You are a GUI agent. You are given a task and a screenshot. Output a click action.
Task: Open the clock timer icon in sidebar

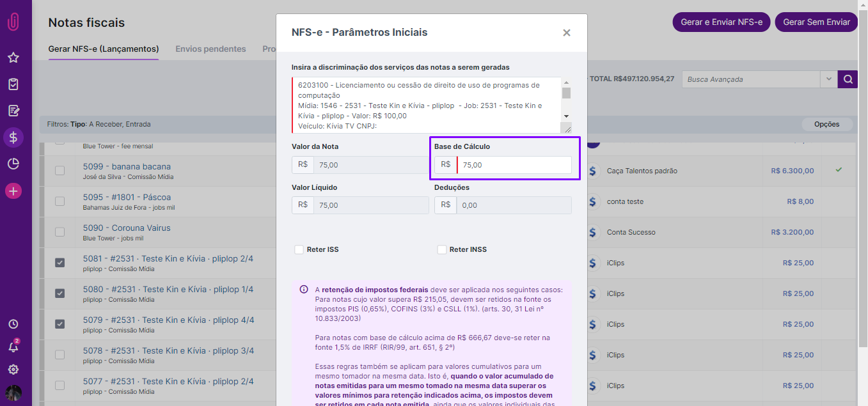tap(13, 324)
